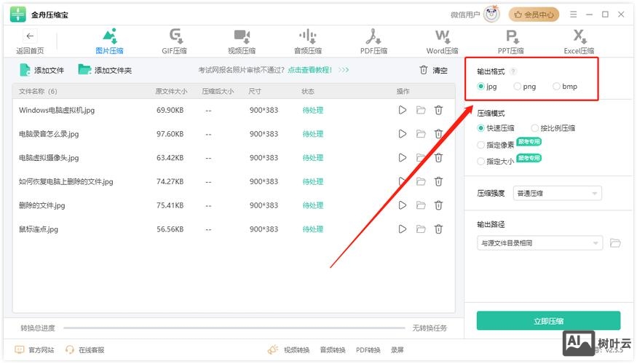Viewport: 637px width, 364px height.
Task: Switch to 音频压缩 tab
Action: point(307,41)
